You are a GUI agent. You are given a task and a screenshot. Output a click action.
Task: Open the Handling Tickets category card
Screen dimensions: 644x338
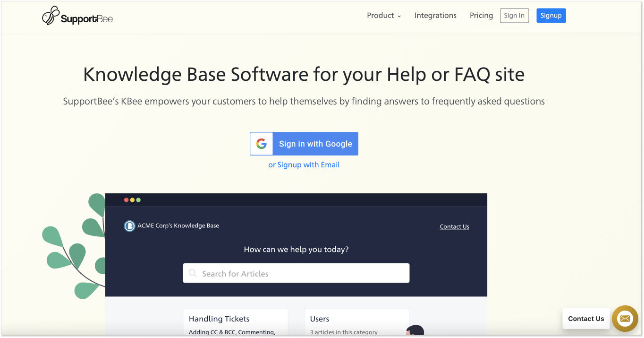tap(236, 323)
